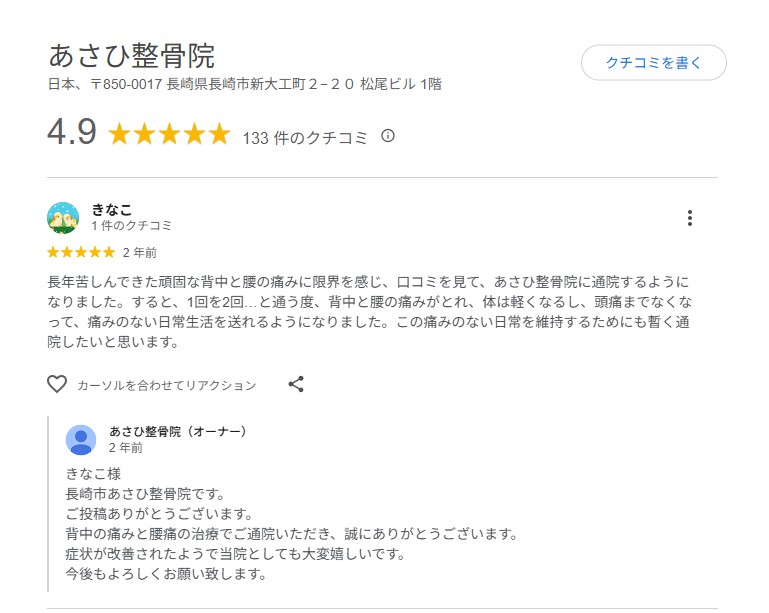Open the three-dot menu for きなこ's review
The width and height of the screenshot is (769, 613).
click(x=689, y=218)
